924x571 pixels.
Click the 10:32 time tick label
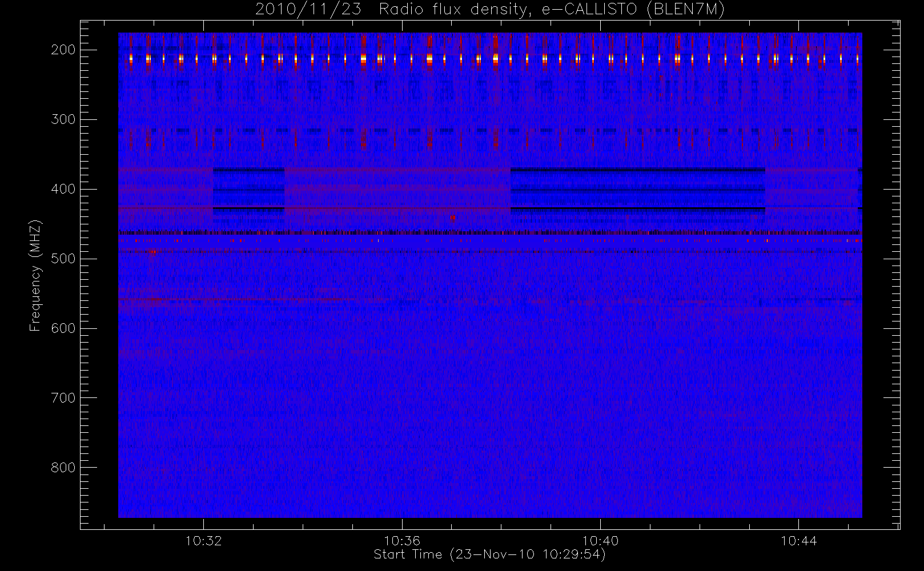(x=203, y=541)
